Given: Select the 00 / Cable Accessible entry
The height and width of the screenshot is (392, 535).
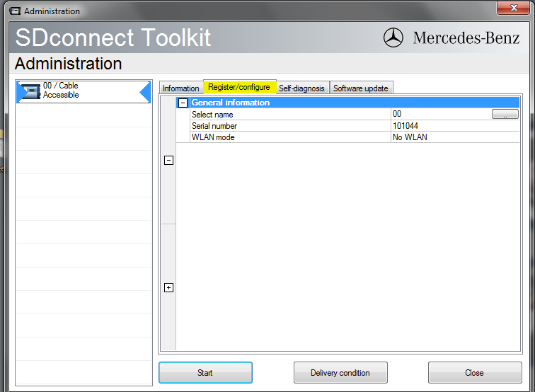Looking at the screenshot, I should pyautogui.click(x=84, y=91).
